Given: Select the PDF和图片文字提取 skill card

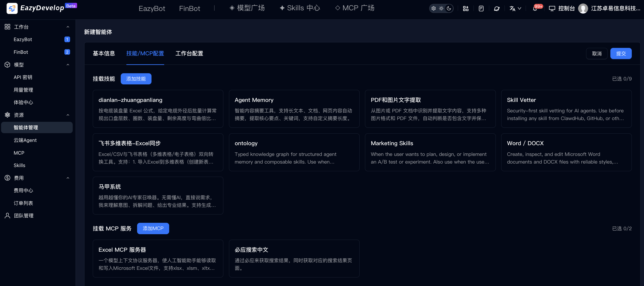Looking at the screenshot, I should tap(430, 109).
